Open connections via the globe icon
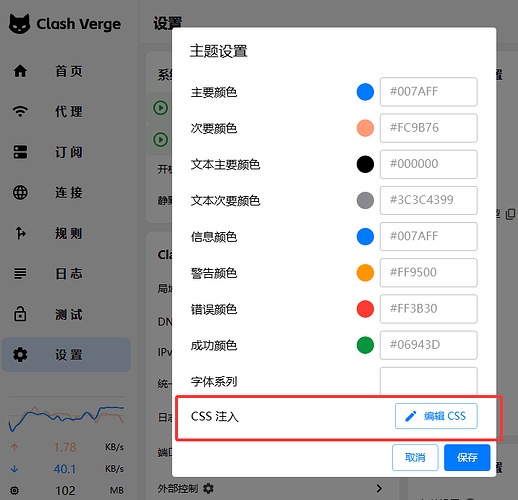The image size is (518, 500). [x=20, y=192]
